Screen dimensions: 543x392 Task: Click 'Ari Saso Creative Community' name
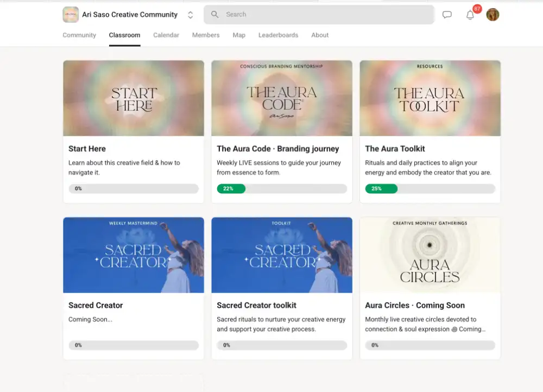[x=130, y=15]
